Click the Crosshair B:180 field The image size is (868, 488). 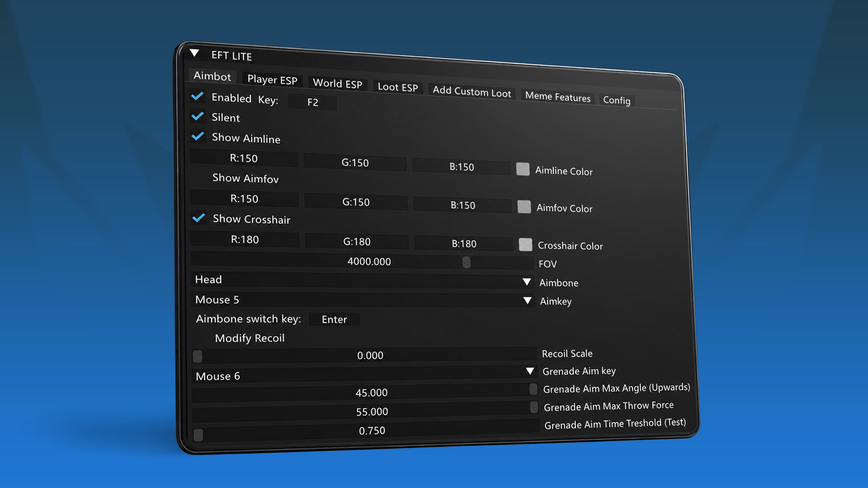[x=464, y=244]
